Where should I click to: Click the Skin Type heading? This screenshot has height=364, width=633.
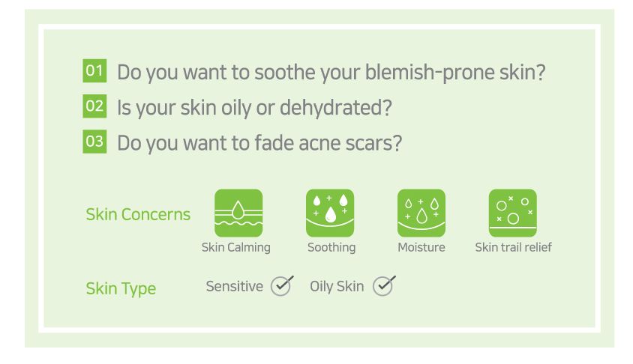[x=121, y=288]
